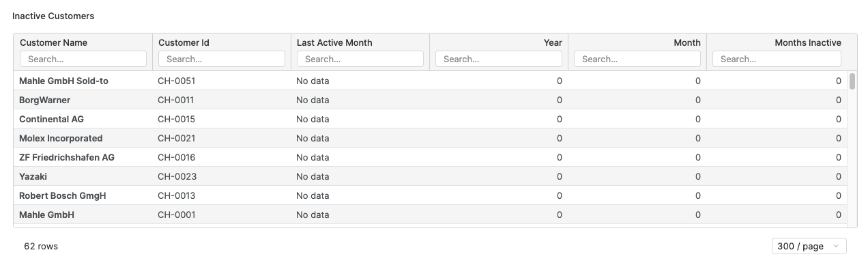Select the Yazaki customer name
The width and height of the screenshot is (868, 261).
[33, 176]
